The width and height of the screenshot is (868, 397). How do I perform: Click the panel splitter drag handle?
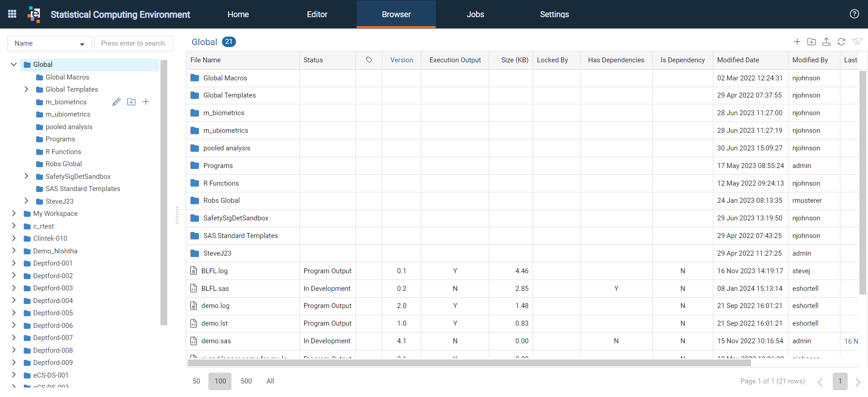click(177, 215)
